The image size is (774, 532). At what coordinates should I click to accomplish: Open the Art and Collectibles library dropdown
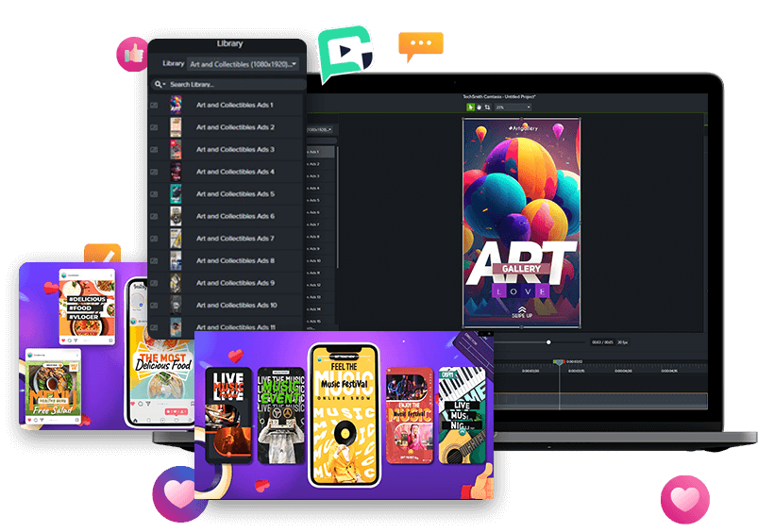(x=243, y=64)
